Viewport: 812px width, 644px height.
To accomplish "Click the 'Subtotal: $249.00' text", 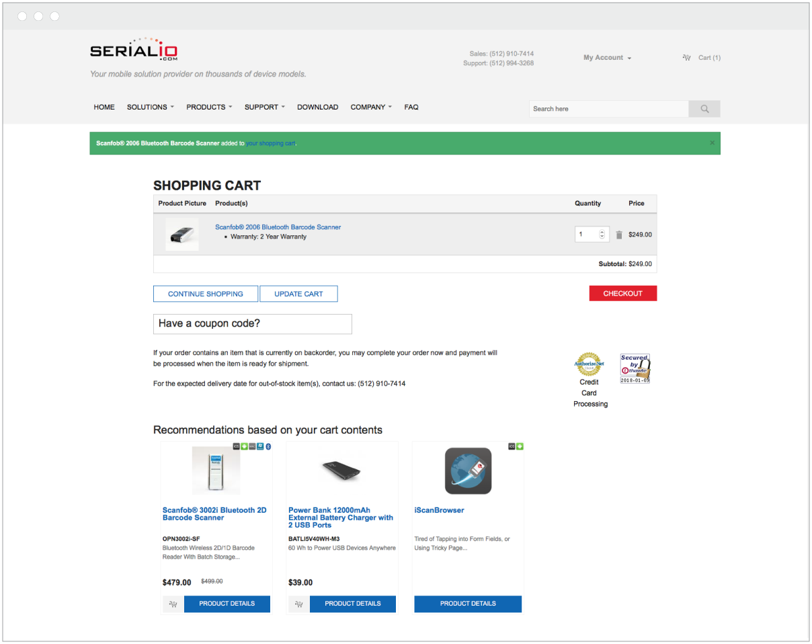I will pyautogui.click(x=625, y=264).
